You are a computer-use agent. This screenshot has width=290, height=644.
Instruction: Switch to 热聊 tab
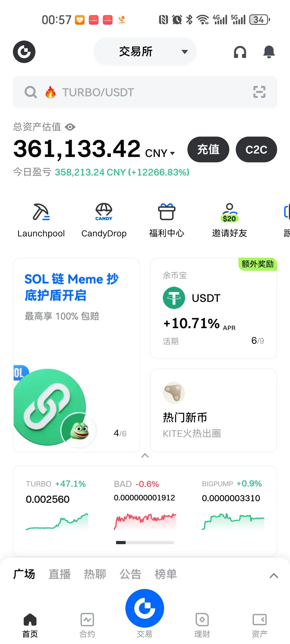[95, 574]
